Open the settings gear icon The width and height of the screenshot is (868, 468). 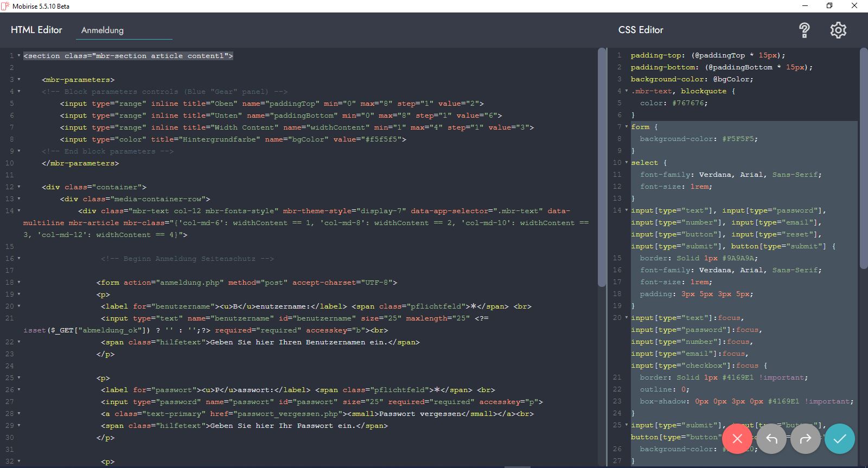[838, 30]
